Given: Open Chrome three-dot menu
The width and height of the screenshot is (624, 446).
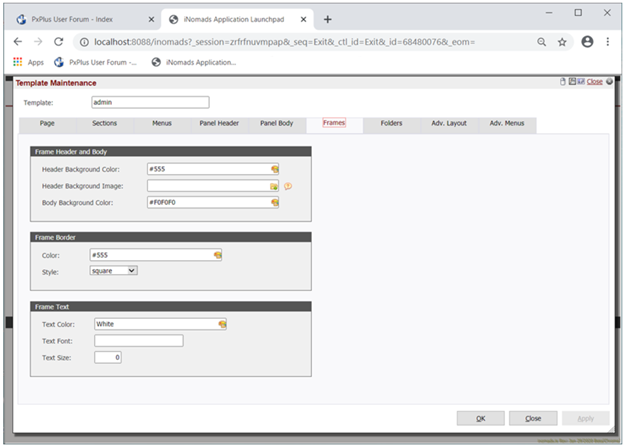Looking at the screenshot, I should (609, 42).
